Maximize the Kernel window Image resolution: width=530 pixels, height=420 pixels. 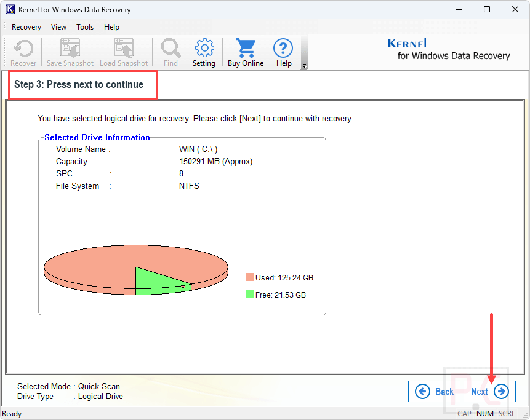(x=487, y=9)
